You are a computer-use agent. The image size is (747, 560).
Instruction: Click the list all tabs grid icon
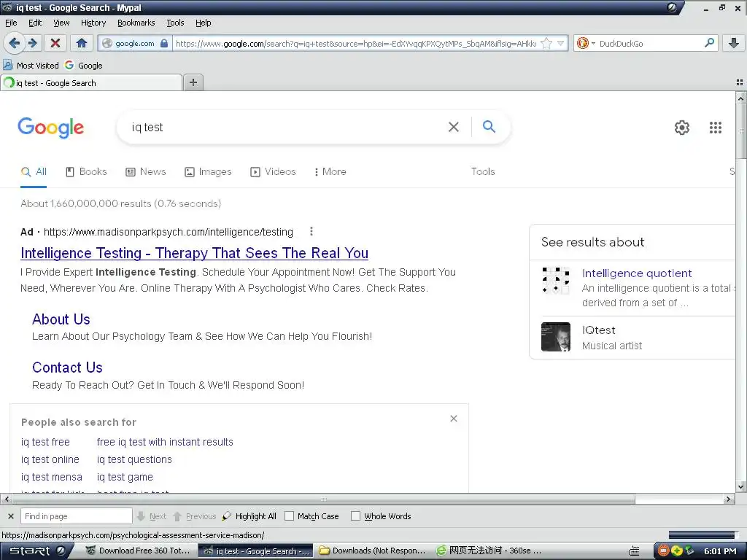(740, 82)
